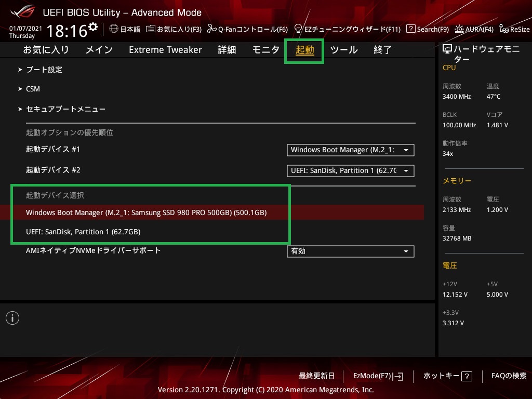
Task: Boot from Windows Boot Manager Samsung SSD entry
Action: click(x=146, y=212)
